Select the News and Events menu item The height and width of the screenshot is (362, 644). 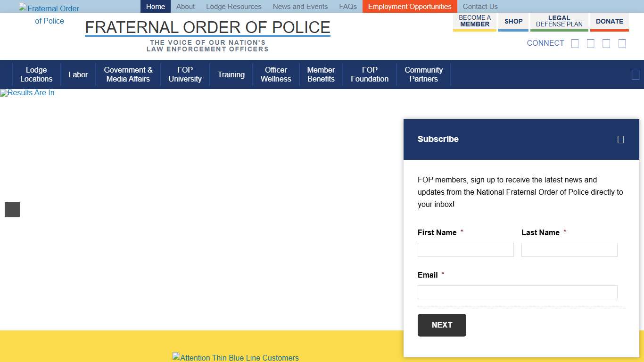point(300,6)
